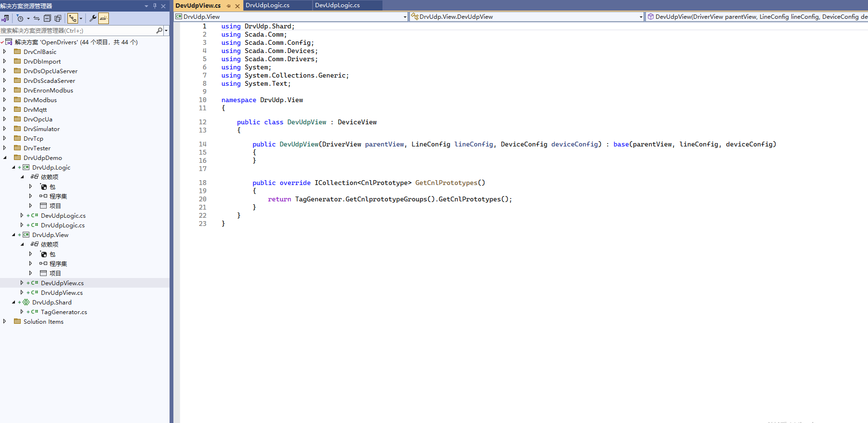Click the DrvUdp.Logic C# project icon
Image resolution: width=868 pixels, height=423 pixels.
(26, 167)
